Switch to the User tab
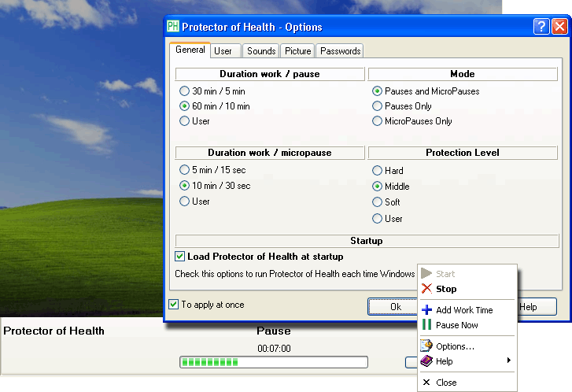Viewport: 572px width, 392px height. (x=226, y=51)
